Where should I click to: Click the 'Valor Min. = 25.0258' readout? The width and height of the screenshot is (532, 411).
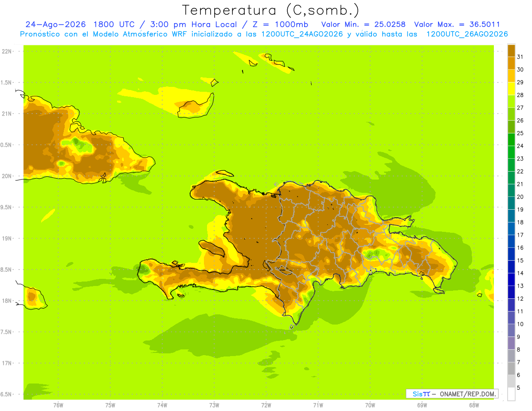[x=364, y=24]
